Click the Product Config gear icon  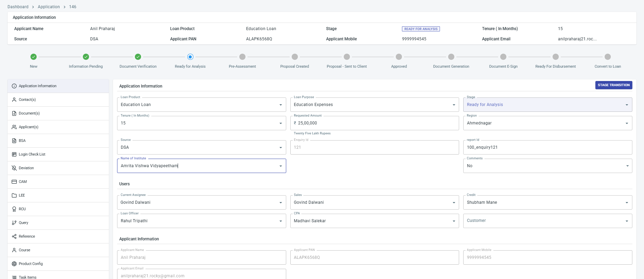pyautogui.click(x=14, y=264)
